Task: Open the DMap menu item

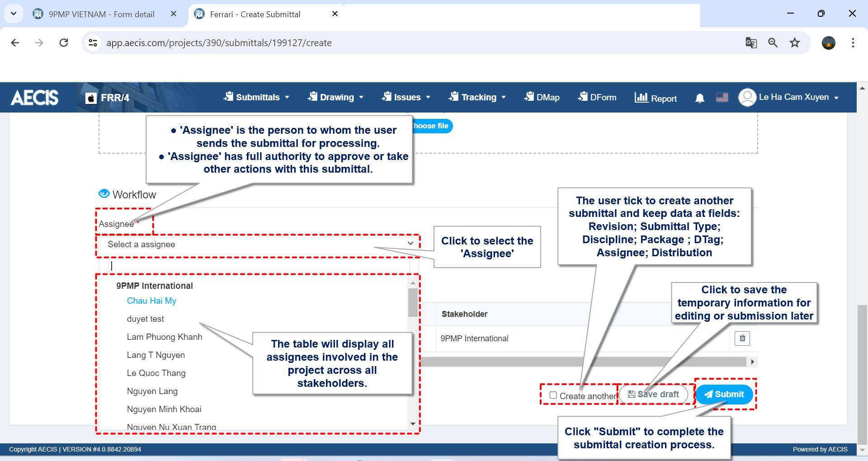Action: pyautogui.click(x=542, y=97)
